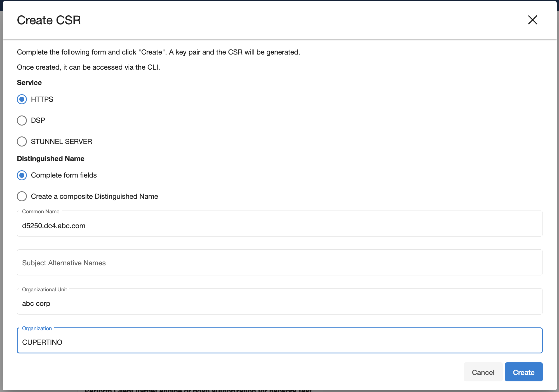The height and width of the screenshot is (392, 559).
Task: Click the Organizational Unit input field
Action: [x=279, y=303]
